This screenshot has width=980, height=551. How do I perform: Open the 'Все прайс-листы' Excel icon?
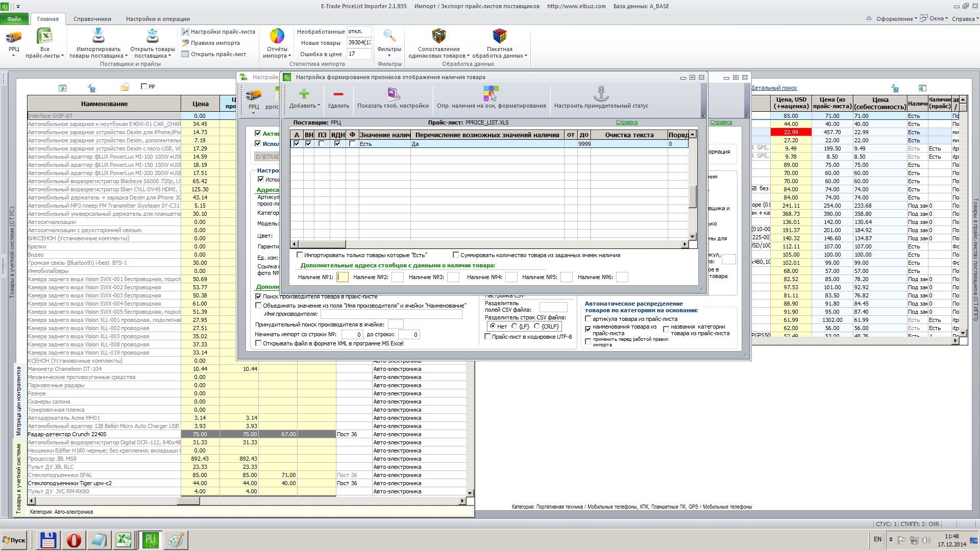tap(45, 37)
